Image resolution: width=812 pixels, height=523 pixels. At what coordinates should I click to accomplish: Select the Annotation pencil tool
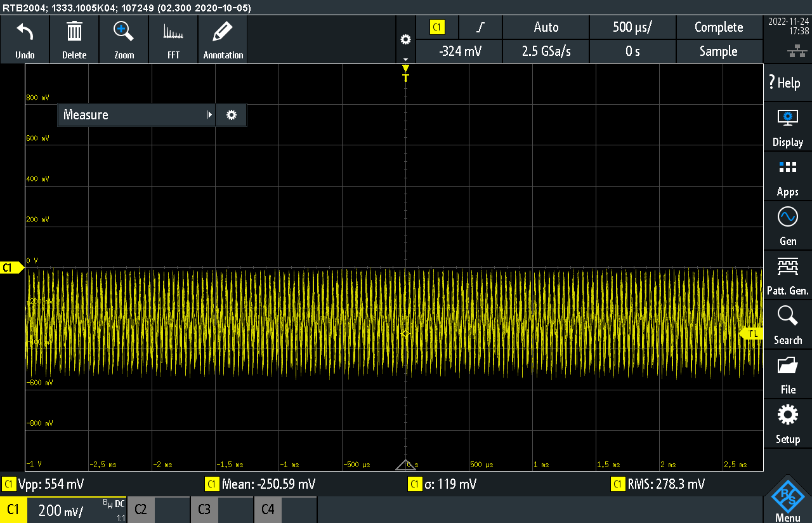tap(223, 32)
